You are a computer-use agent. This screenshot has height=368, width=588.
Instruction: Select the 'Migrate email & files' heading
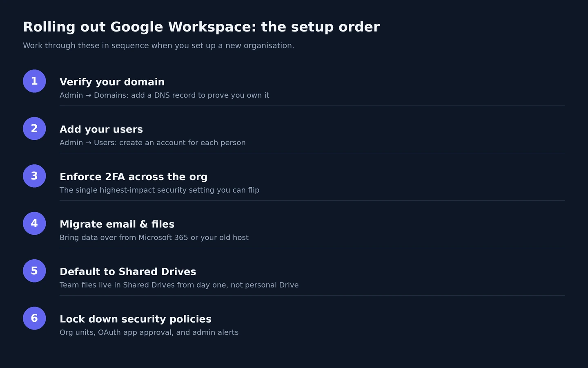point(117,224)
